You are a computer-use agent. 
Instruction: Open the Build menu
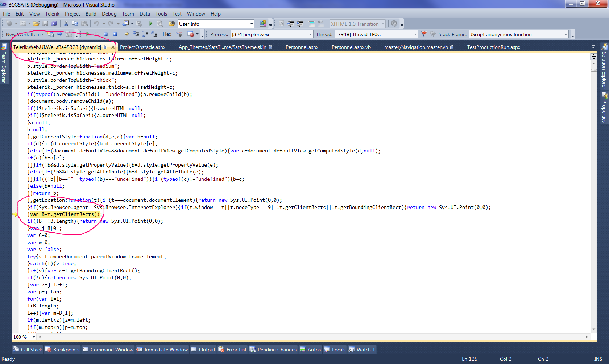click(x=91, y=14)
